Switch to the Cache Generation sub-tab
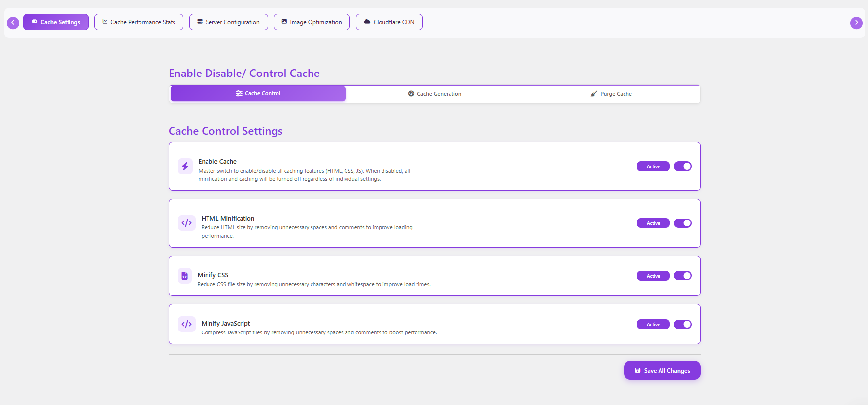This screenshot has width=868, height=405. [435, 94]
